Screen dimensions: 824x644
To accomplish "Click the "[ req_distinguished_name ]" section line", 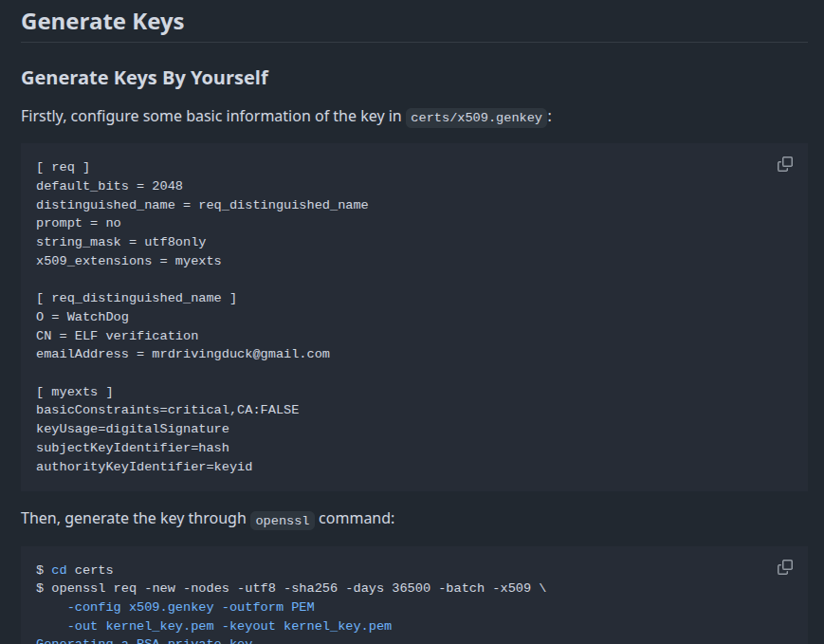I will (x=136, y=298).
